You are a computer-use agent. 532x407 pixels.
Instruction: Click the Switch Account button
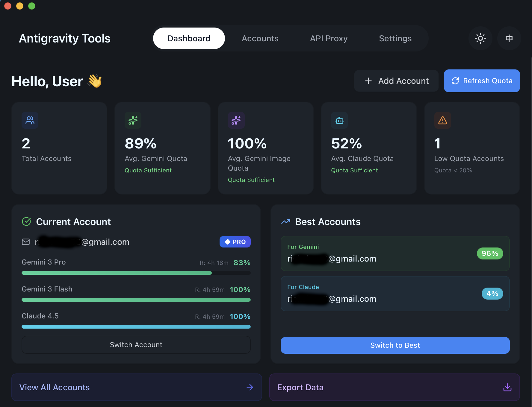click(x=136, y=345)
